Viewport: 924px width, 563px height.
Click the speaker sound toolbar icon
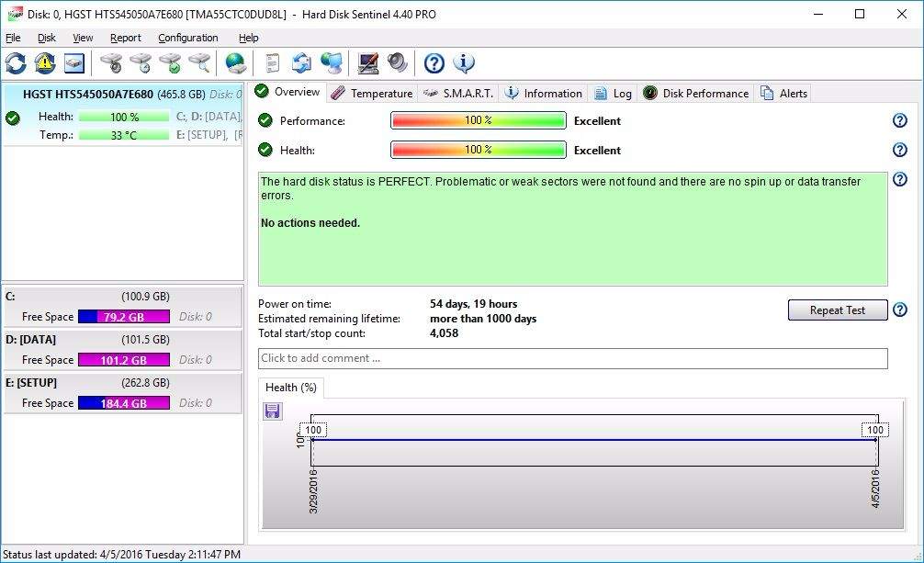(x=398, y=63)
